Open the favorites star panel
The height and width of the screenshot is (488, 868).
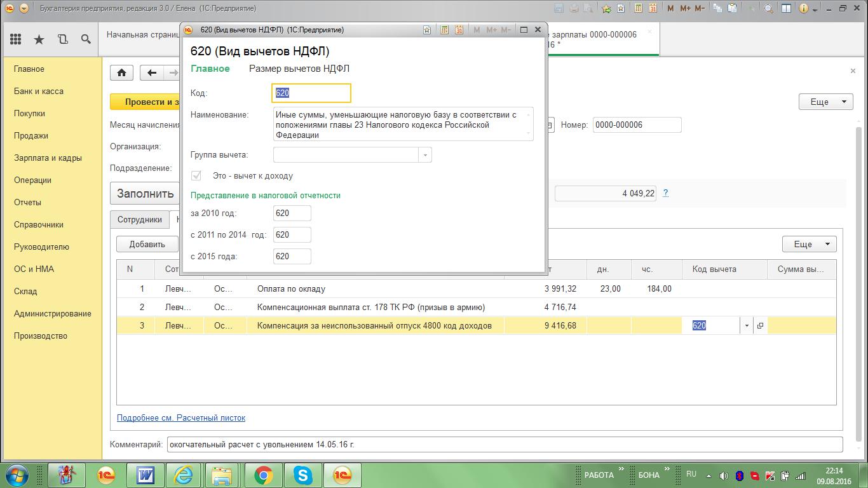pyautogui.click(x=39, y=39)
